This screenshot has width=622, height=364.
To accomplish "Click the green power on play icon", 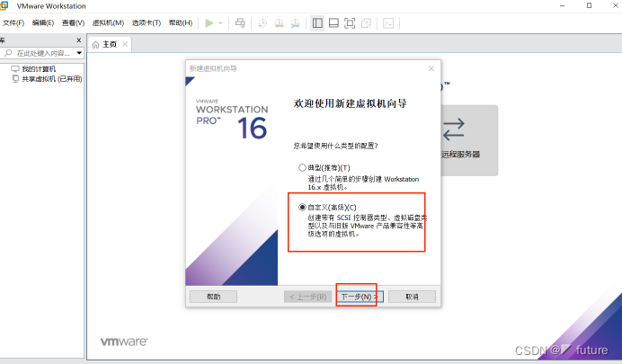I will click(x=209, y=23).
